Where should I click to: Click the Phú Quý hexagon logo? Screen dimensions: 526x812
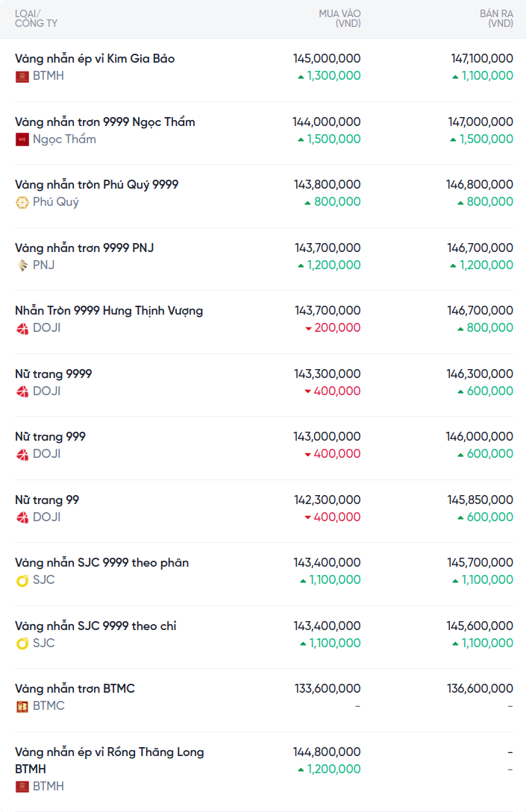(x=22, y=202)
